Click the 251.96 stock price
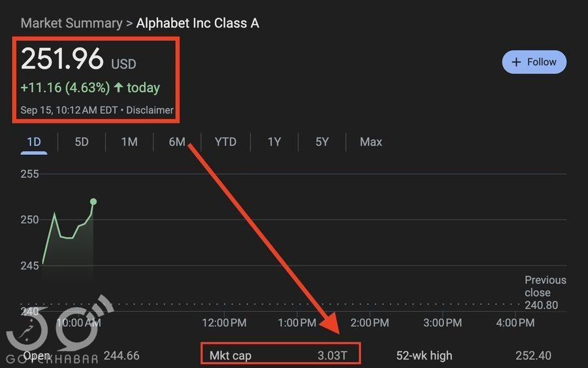Viewport: 588px width, 368px height. [x=62, y=59]
